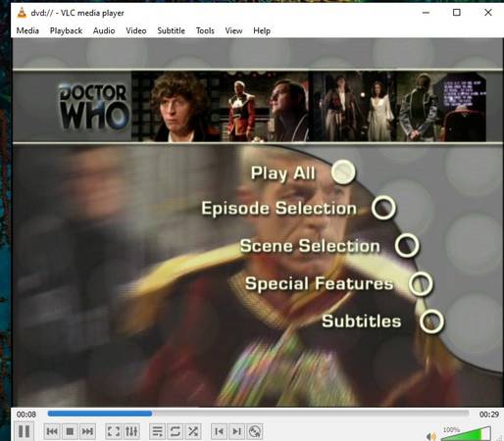Image resolution: width=504 pixels, height=441 pixels.
Task: Stop playback with the stop button
Action: [70, 432]
